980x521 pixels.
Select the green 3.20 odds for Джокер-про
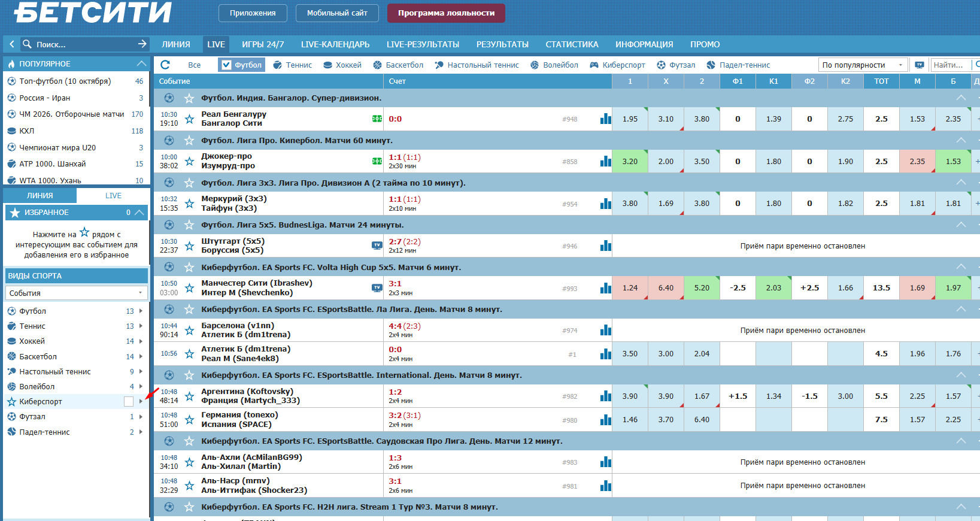click(x=630, y=161)
